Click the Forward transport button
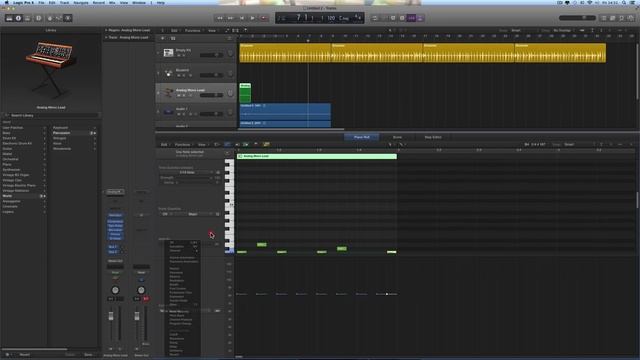The width and height of the screenshot is (640, 360). [231, 18]
